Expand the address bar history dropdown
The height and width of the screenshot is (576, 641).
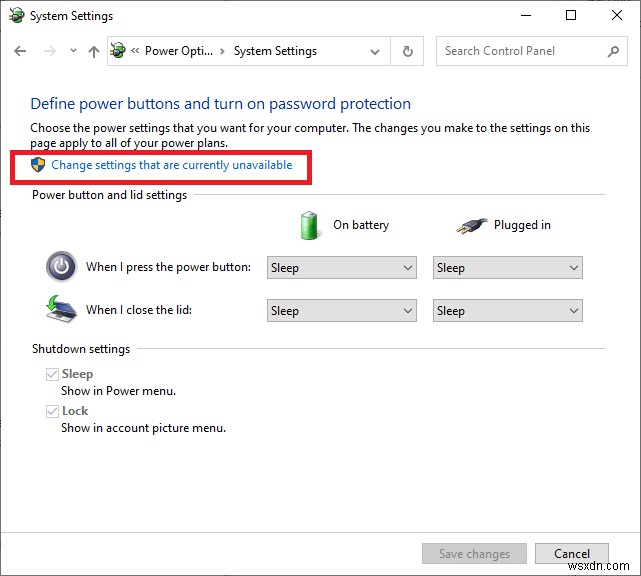(374, 52)
